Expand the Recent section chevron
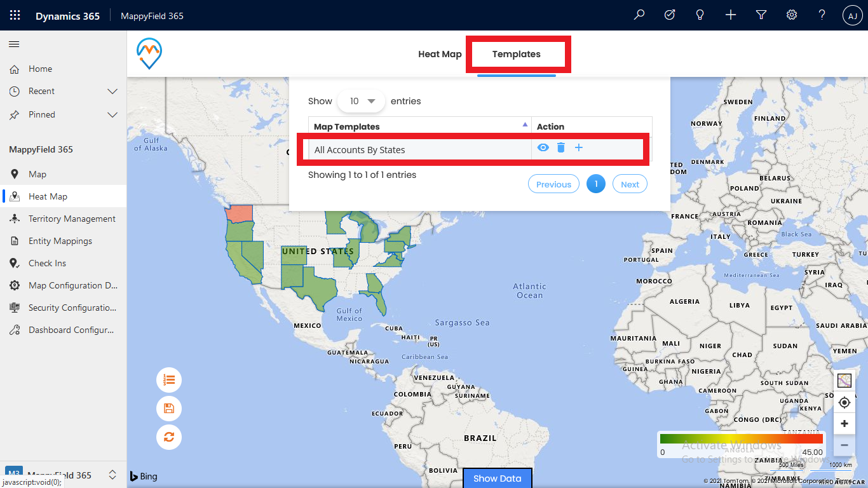This screenshot has width=868, height=488. 112,91
